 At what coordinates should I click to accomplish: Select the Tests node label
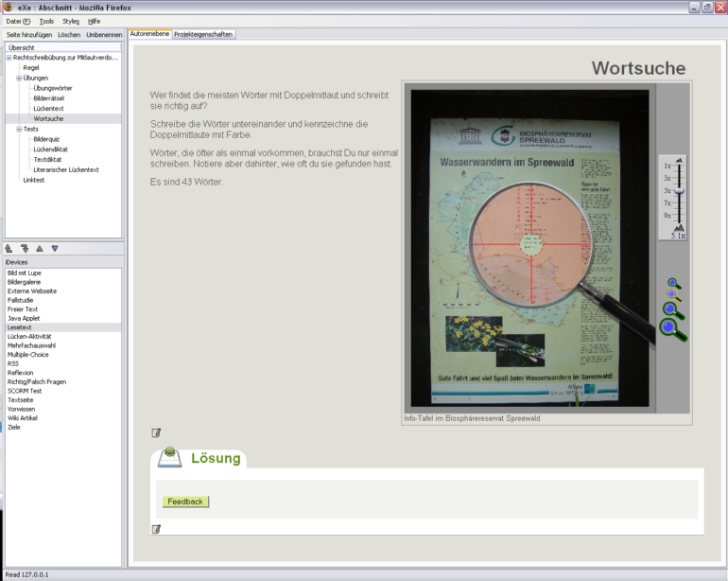30,130
